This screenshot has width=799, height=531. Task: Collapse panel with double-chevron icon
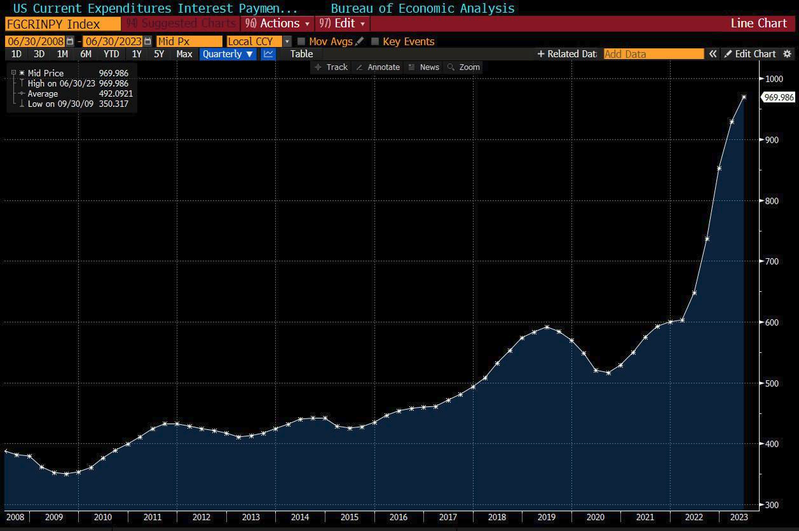713,54
